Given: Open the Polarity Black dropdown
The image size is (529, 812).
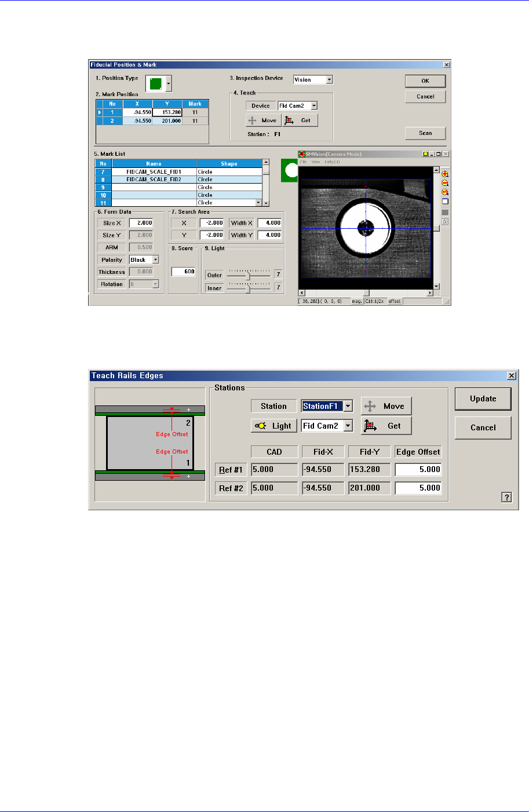Looking at the screenshot, I should [155, 260].
